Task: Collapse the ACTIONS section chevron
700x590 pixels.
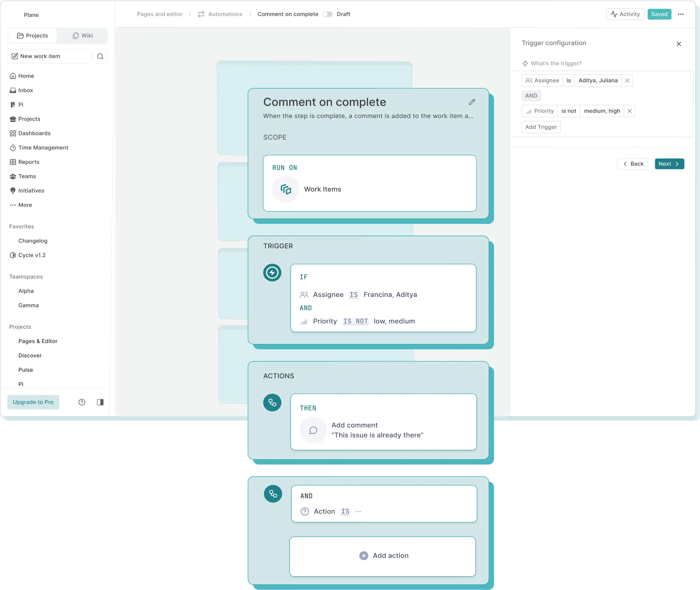Action: (x=472, y=376)
